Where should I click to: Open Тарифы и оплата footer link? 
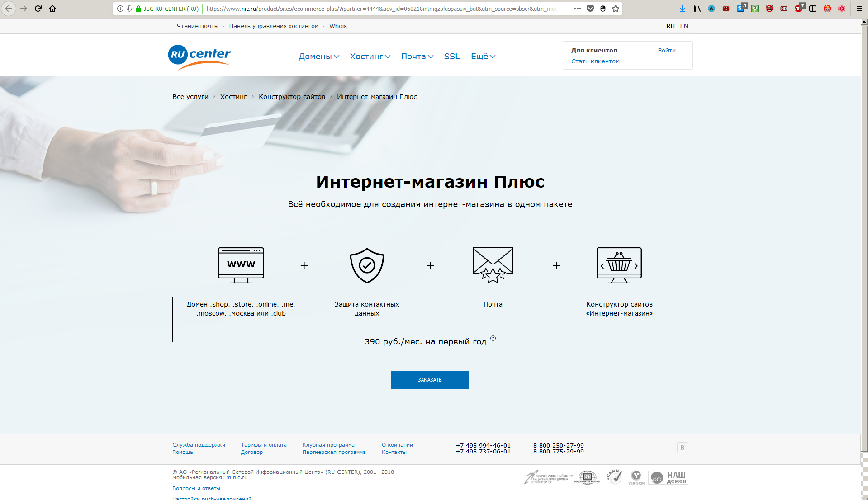[264, 445]
